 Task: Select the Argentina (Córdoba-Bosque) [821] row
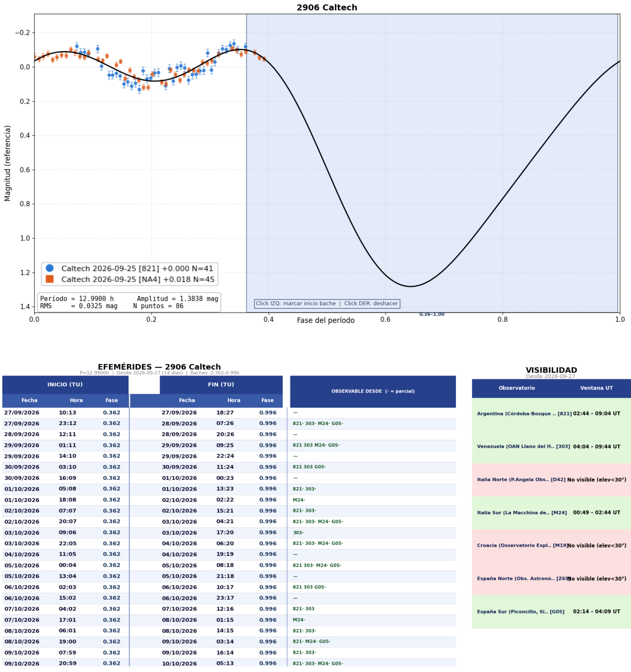pyautogui.click(x=551, y=414)
